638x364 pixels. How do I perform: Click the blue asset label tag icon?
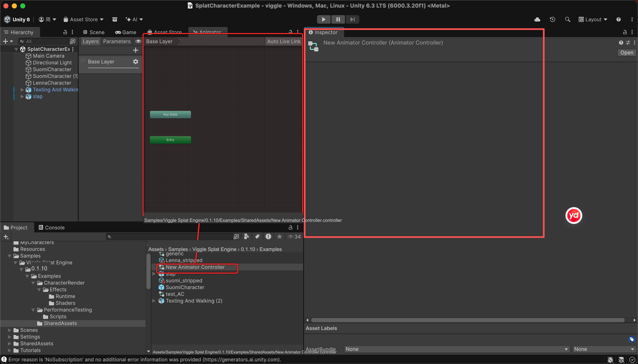coord(632,339)
